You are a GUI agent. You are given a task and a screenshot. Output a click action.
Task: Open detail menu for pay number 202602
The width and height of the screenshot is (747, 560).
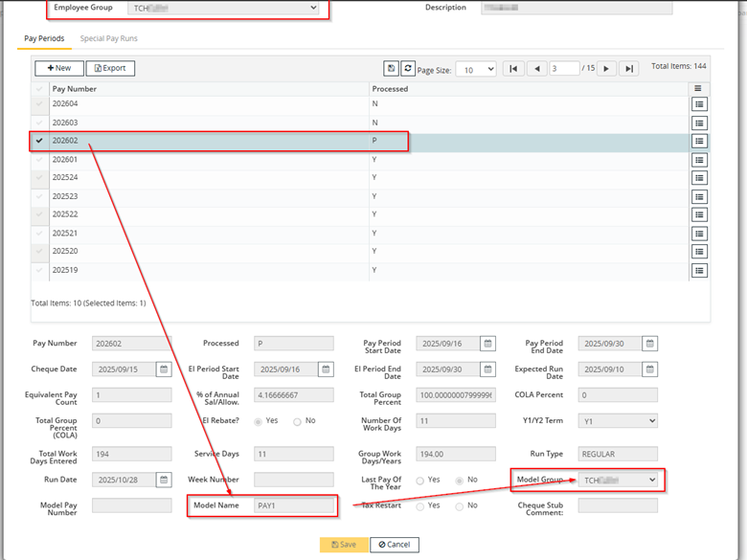coord(699,141)
